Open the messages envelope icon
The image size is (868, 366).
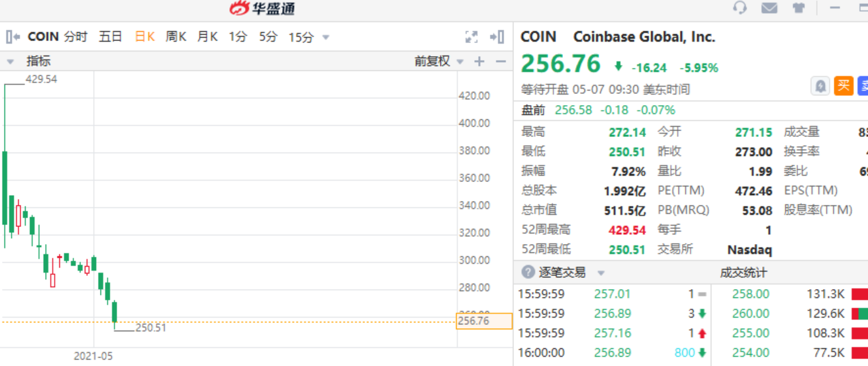[x=769, y=8]
